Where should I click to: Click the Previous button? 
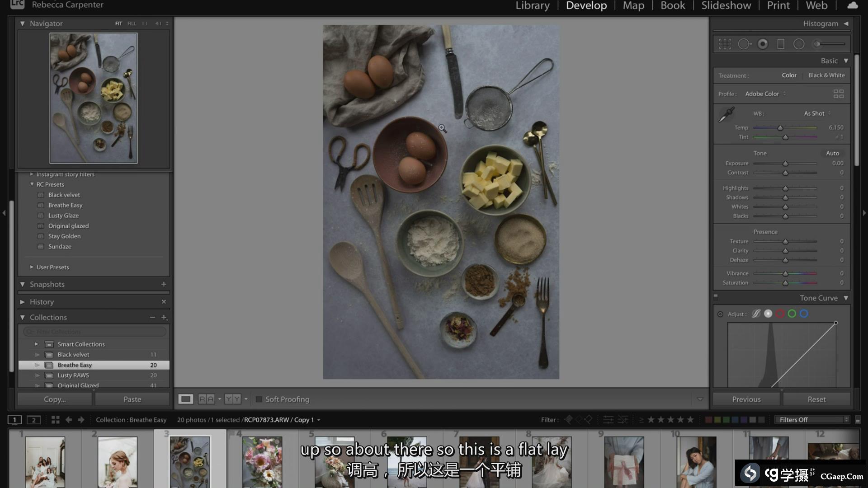(x=746, y=399)
